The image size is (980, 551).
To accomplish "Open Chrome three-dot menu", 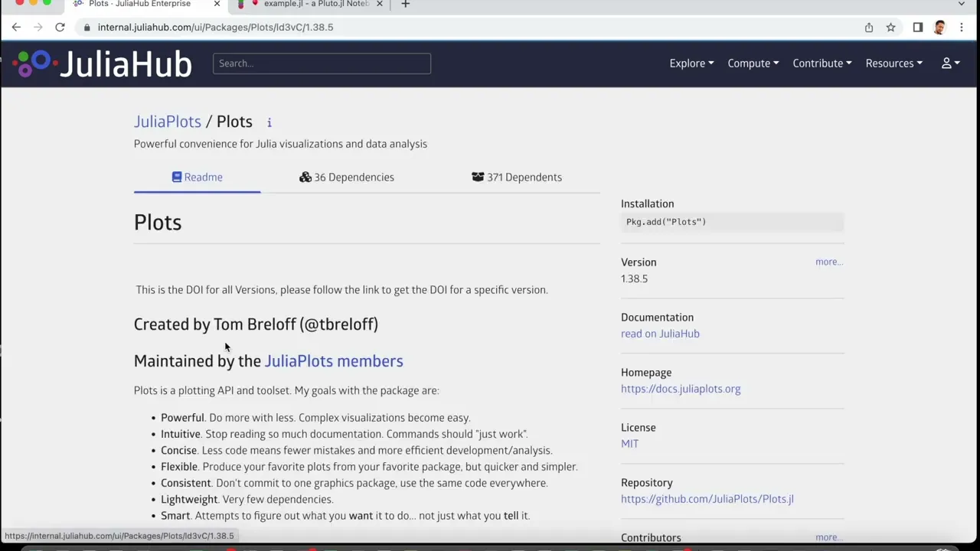I will (x=961, y=27).
